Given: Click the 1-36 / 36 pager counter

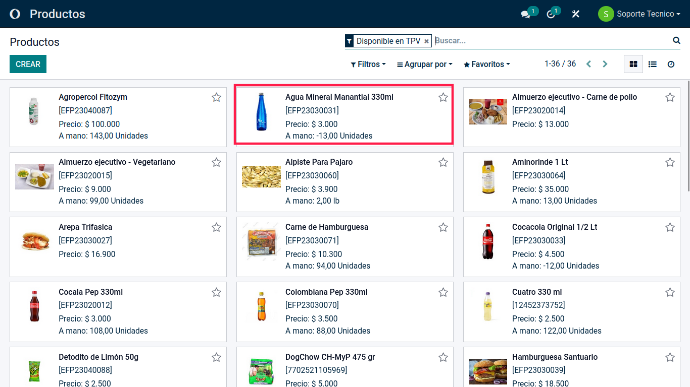Looking at the screenshot, I should (560, 64).
